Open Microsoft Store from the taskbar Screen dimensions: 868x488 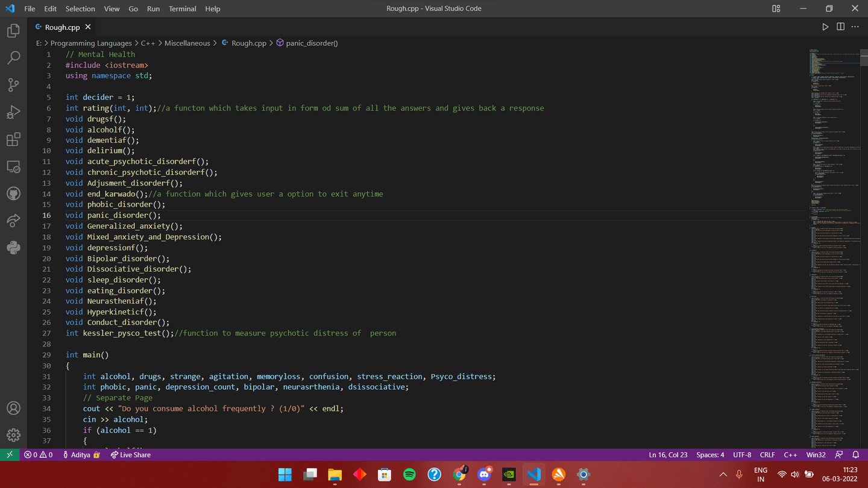pyautogui.click(x=385, y=475)
